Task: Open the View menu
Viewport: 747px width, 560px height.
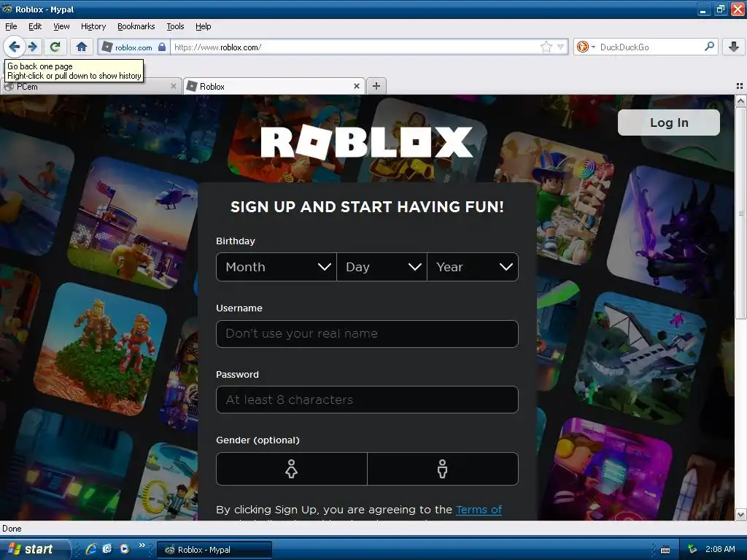Action: coord(61,26)
